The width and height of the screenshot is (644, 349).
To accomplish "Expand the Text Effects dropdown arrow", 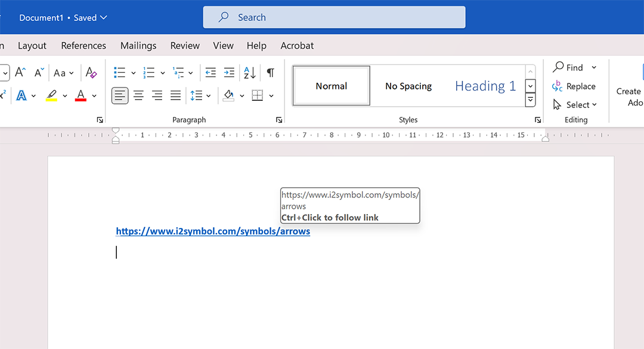I will (x=33, y=96).
